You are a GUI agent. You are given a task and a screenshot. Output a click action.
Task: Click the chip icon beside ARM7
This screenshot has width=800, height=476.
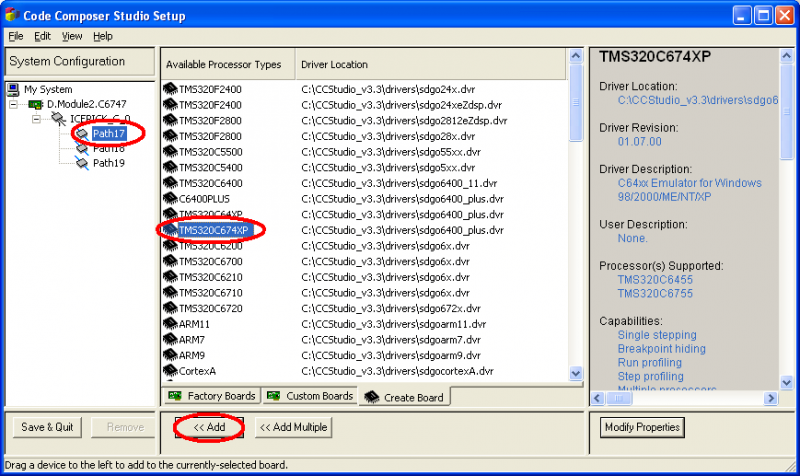(x=170, y=340)
